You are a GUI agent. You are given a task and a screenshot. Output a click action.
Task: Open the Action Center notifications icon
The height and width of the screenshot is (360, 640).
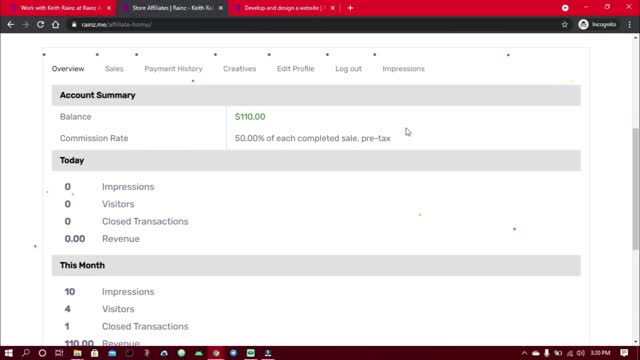(x=624, y=353)
